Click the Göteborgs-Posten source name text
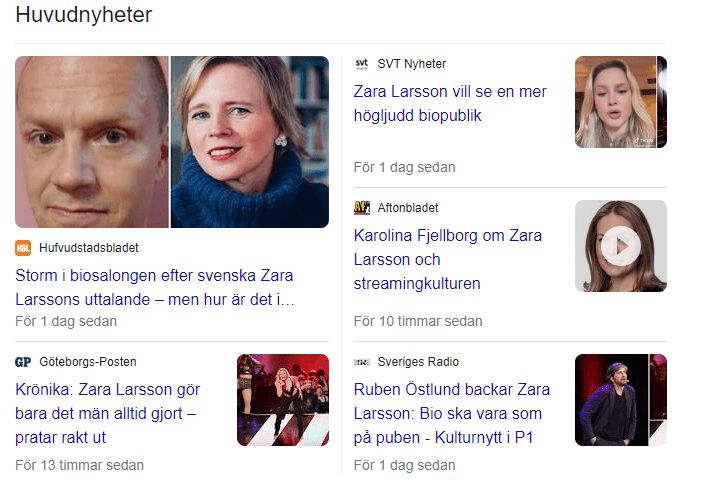 (88, 362)
